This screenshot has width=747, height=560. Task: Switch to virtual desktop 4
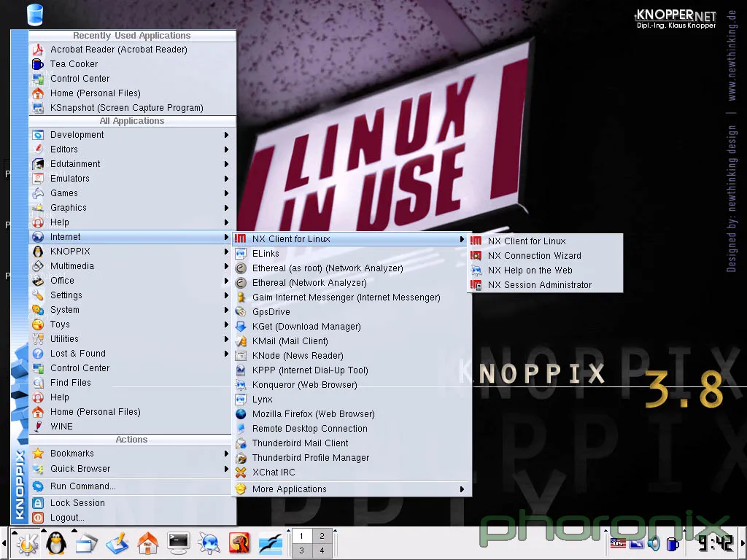[322, 551]
